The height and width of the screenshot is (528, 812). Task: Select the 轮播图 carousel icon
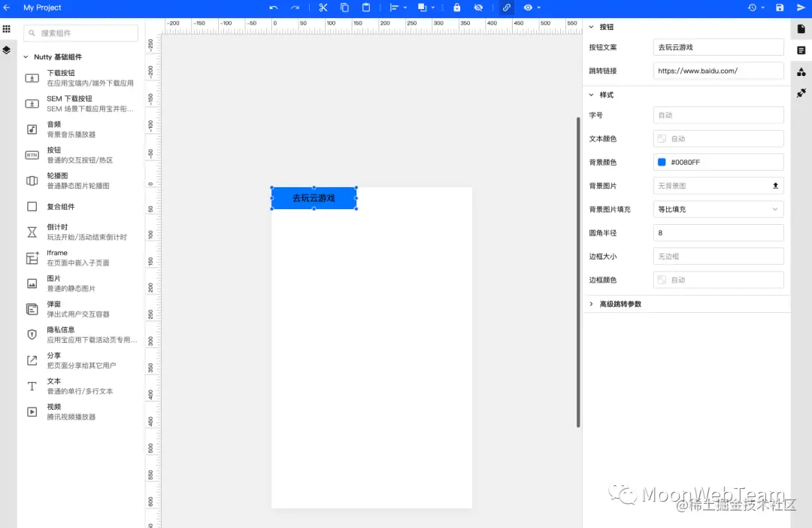32,181
